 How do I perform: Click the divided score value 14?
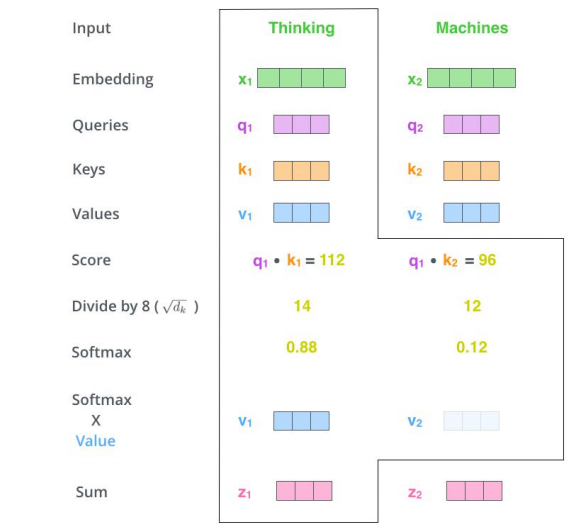302,306
